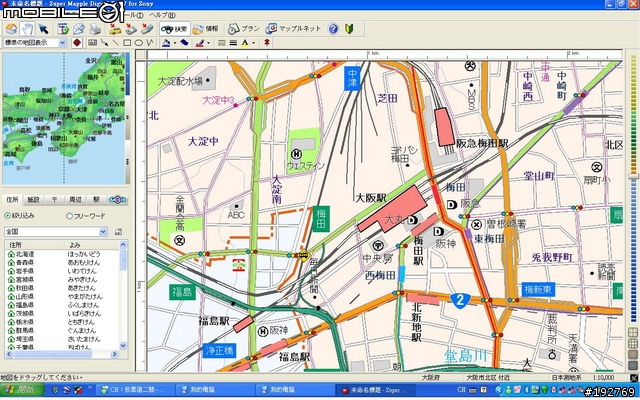Image resolution: width=640 pixels, height=400 pixels.
Task: Select the フリーワード radio button
Action: point(69,216)
